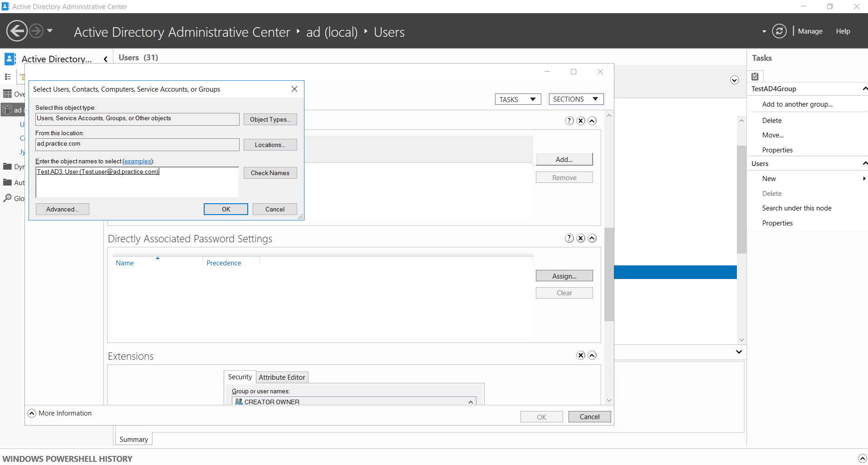Expand Windows PowerShell History panel

click(x=863, y=459)
